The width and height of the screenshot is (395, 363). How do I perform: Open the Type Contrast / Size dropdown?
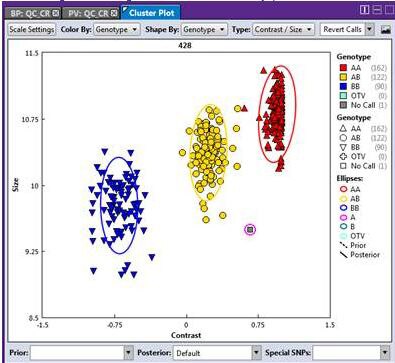pyautogui.click(x=283, y=30)
